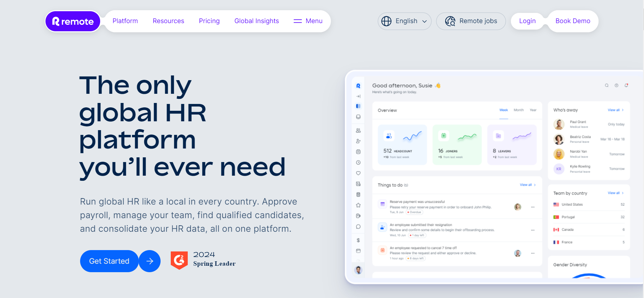Click the heart icon in sidebar
This screenshot has width=644, height=298.
tap(358, 173)
